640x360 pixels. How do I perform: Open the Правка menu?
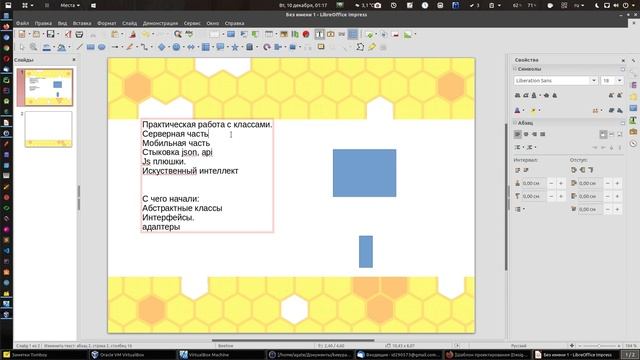pos(43,23)
